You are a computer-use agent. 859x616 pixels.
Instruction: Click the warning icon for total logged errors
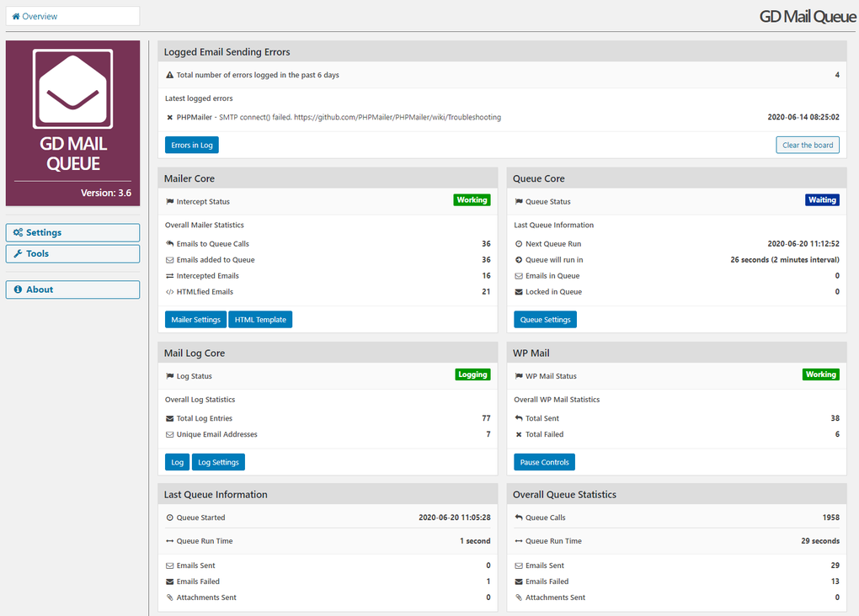tap(168, 75)
